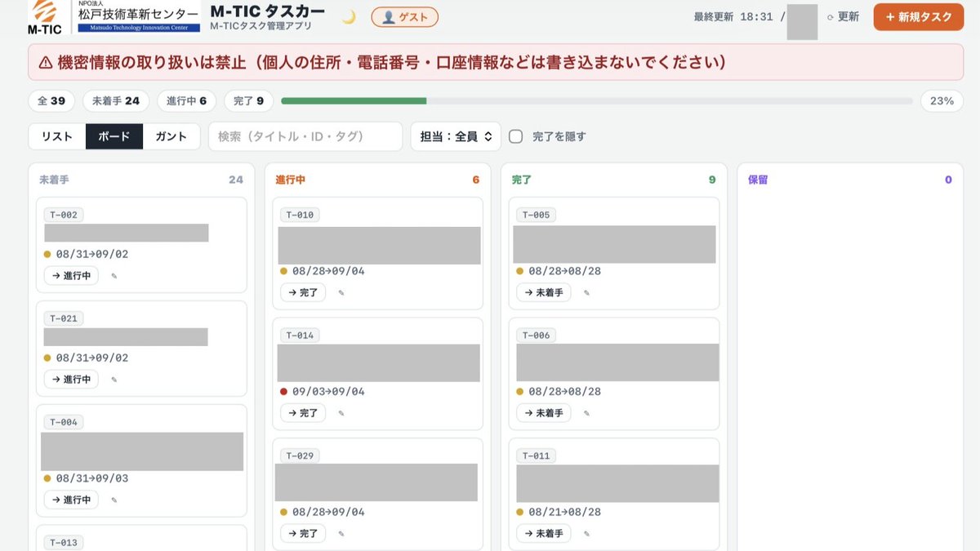Click the warning banner 機密情報の取り扱いは禁止

click(x=496, y=62)
